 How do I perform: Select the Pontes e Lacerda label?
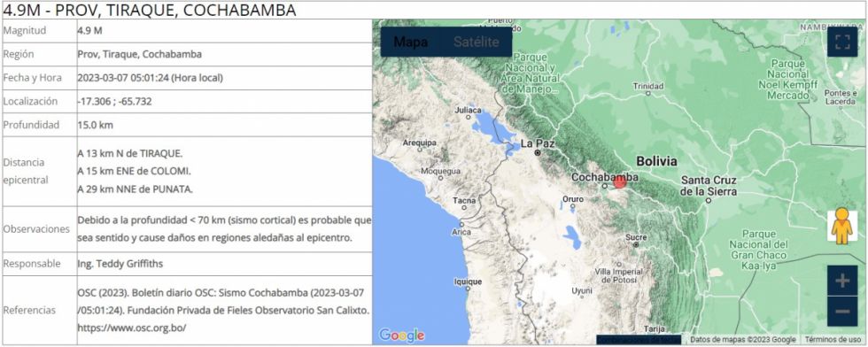[841, 96]
